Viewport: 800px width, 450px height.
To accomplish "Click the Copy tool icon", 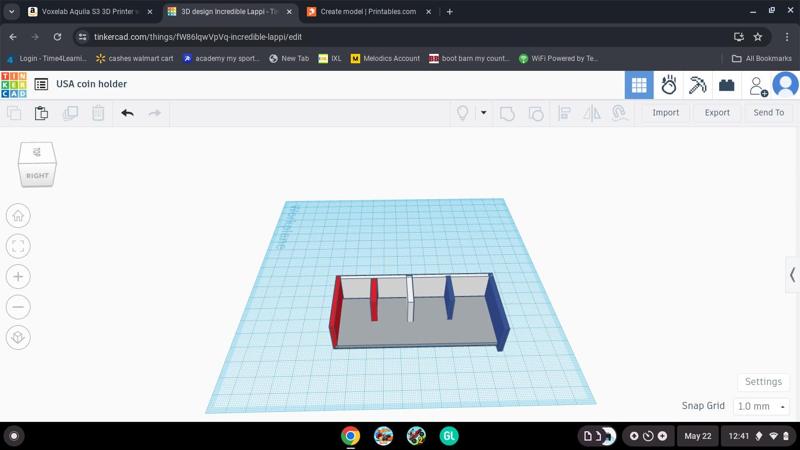I will (14, 113).
